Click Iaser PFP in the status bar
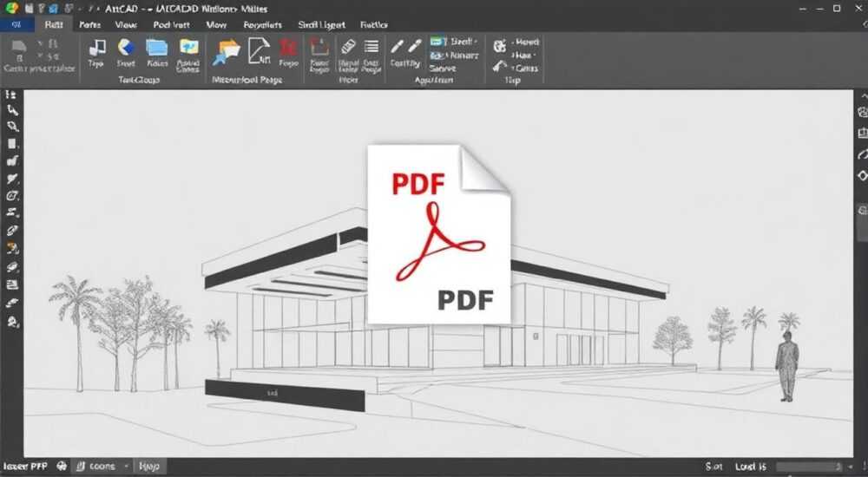Image resolution: width=868 pixels, height=477 pixels. (25, 467)
